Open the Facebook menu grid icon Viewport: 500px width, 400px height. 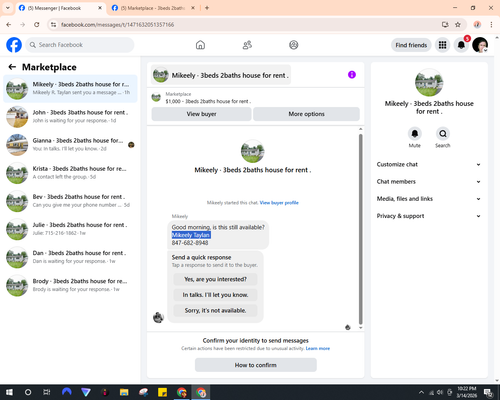pyautogui.click(x=442, y=45)
